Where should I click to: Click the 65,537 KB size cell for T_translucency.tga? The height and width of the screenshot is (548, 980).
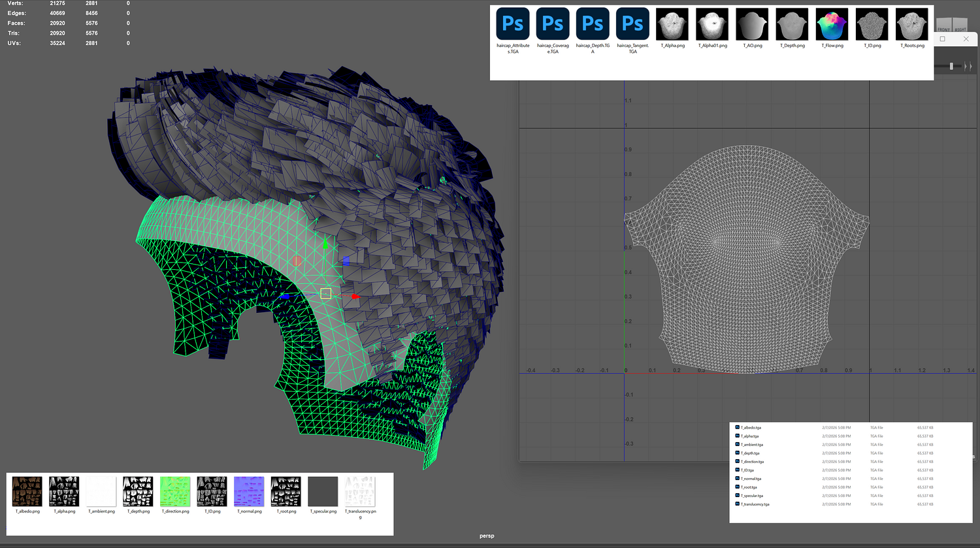pos(925,504)
